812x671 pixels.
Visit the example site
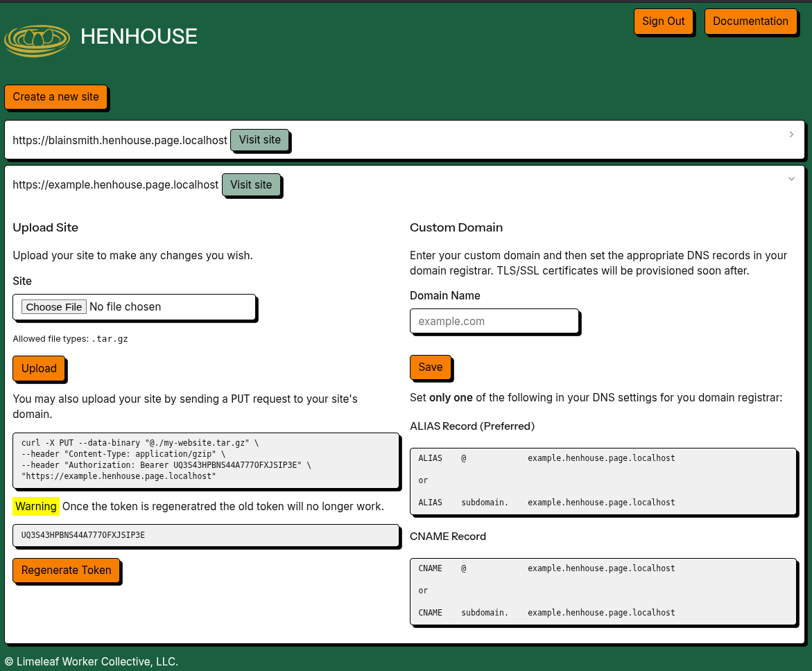coord(251,185)
